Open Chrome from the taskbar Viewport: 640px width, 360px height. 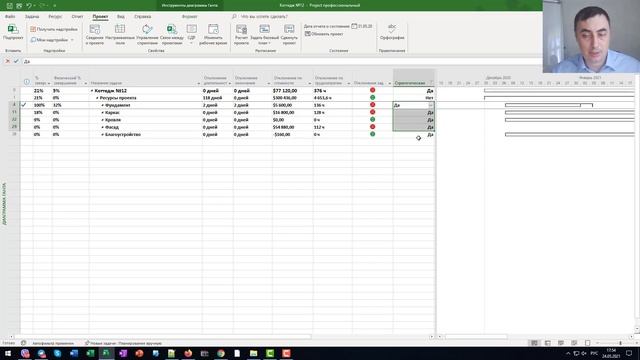point(221,353)
